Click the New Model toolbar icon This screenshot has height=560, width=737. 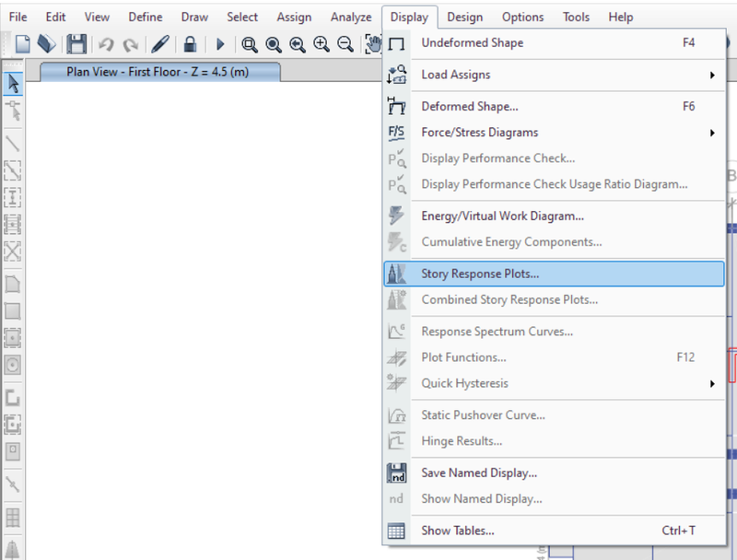click(x=22, y=44)
